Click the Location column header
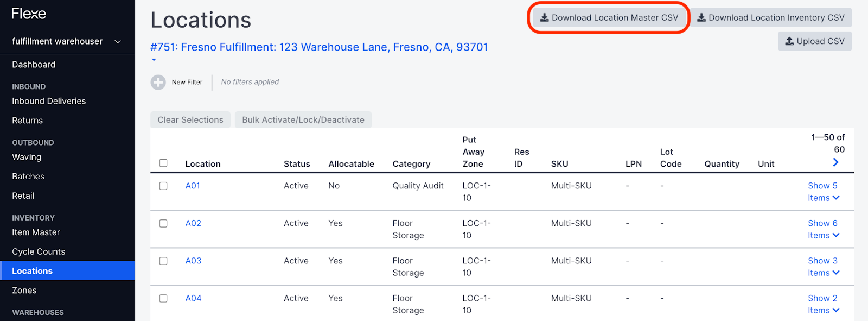868x321 pixels. [203, 164]
